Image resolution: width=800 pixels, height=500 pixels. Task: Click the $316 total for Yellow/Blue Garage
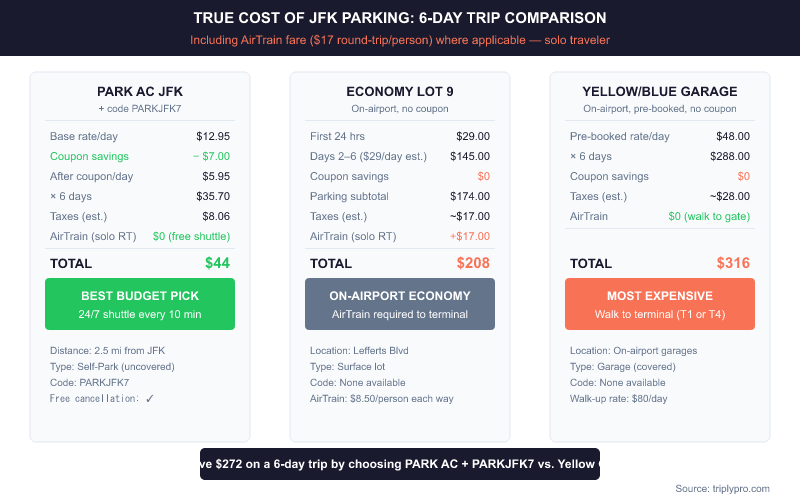(x=733, y=263)
